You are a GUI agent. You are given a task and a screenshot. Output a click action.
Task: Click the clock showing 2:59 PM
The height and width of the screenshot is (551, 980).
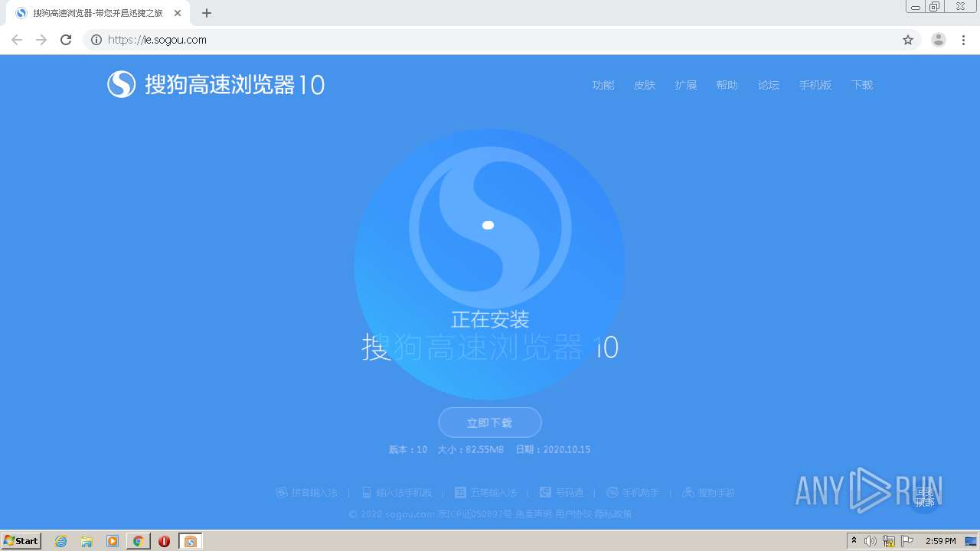(x=940, y=541)
